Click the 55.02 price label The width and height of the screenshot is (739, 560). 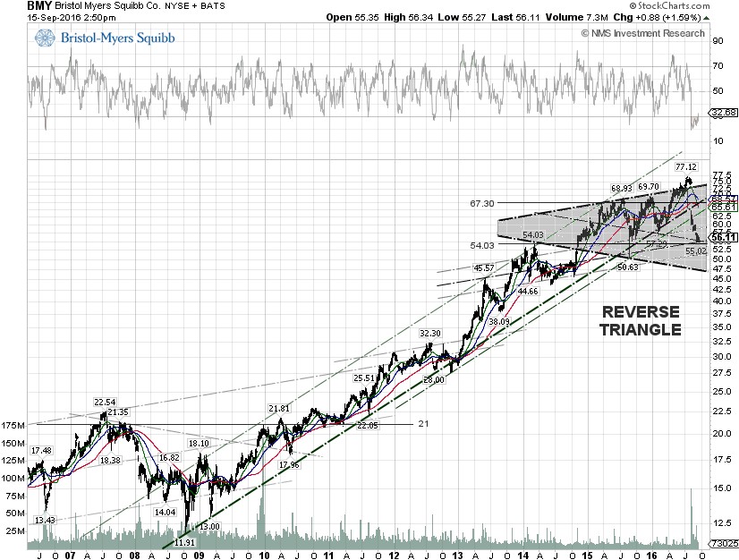click(696, 251)
